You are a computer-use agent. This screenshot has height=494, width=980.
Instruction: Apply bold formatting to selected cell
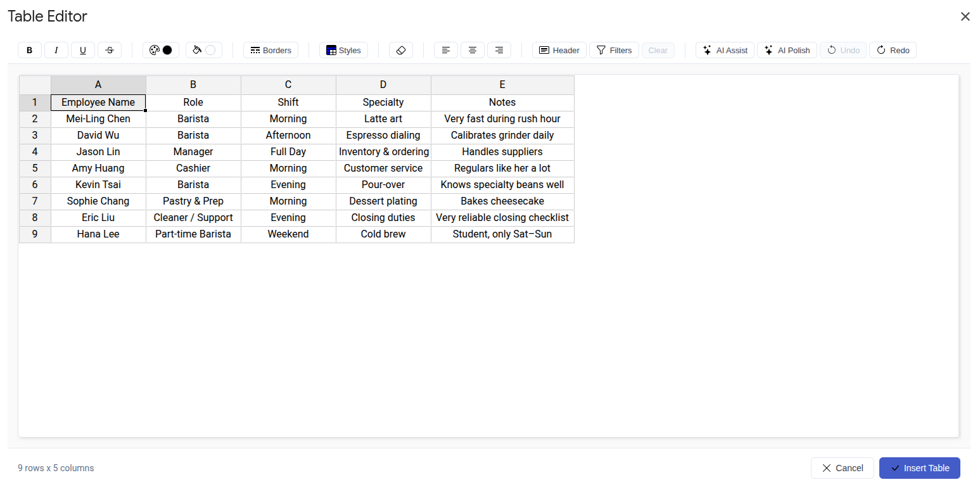click(29, 50)
